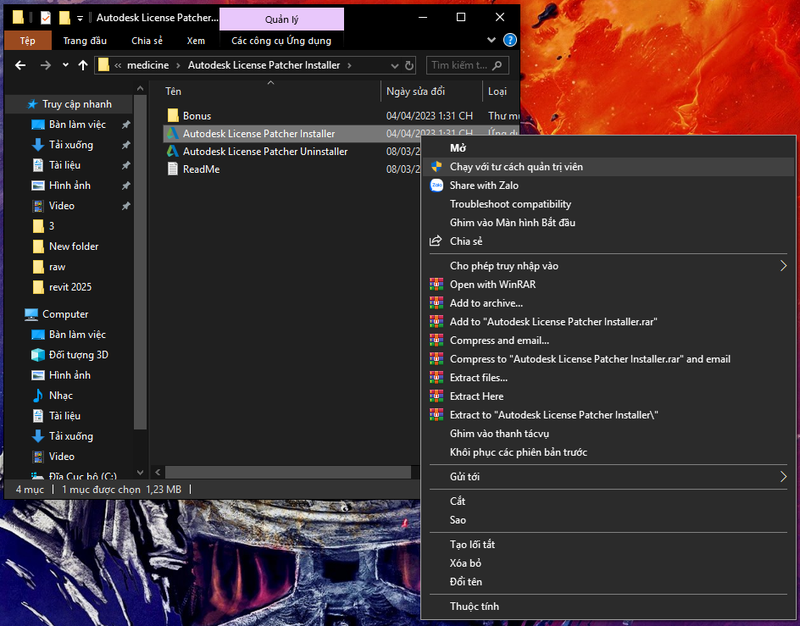Screen dimensions: 800x626
Task: Expand the ribbon with the chevron
Action: click(x=491, y=40)
